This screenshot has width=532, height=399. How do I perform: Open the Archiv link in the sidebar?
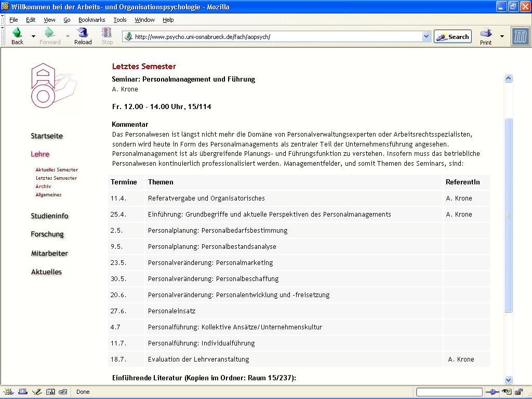click(44, 187)
